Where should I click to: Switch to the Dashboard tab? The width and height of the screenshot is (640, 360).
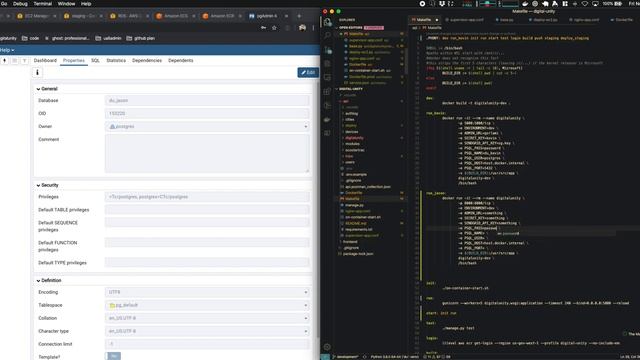(x=45, y=60)
